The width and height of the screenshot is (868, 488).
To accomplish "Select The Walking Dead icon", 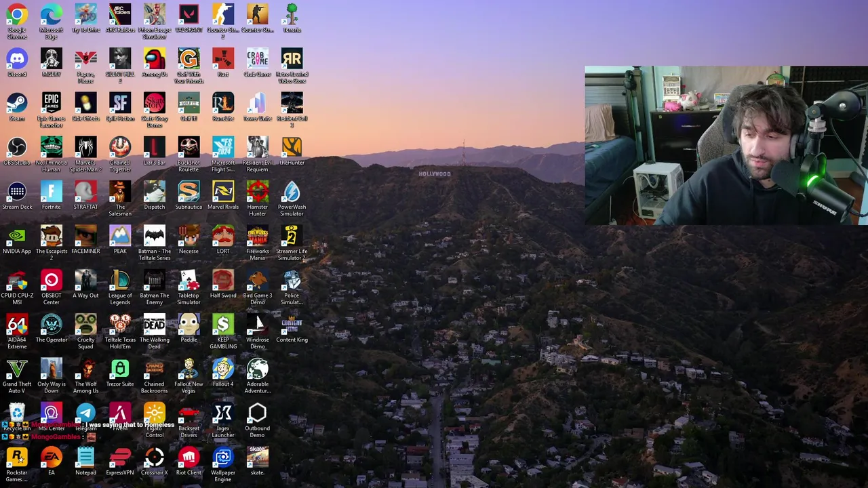I will pyautogui.click(x=155, y=324).
